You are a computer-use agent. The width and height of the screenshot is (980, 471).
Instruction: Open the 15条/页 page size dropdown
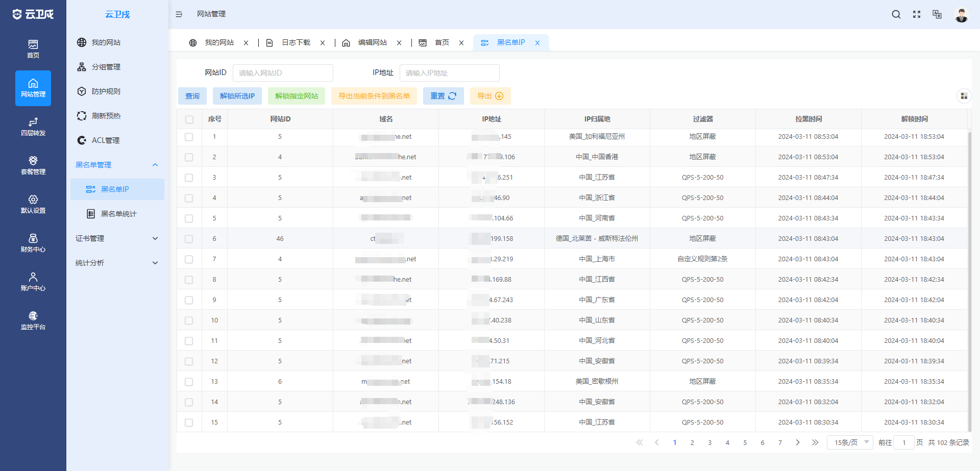850,442
